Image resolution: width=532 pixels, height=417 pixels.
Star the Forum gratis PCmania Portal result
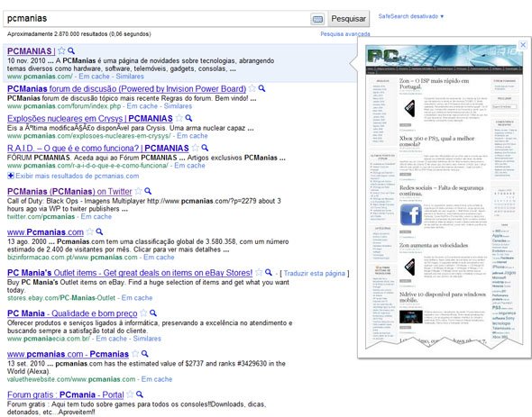click(x=130, y=394)
